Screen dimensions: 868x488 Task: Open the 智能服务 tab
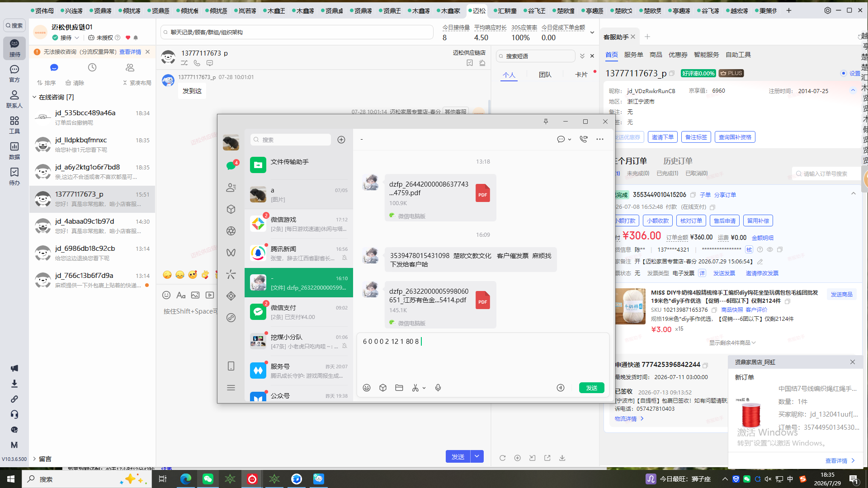[706, 55]
